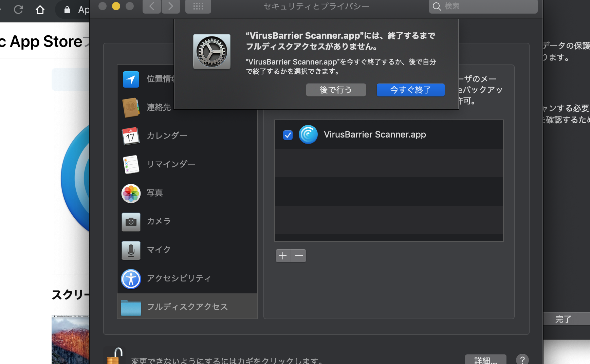
Task: Select 連絡先 in privacy list
Action: [159, 107]
